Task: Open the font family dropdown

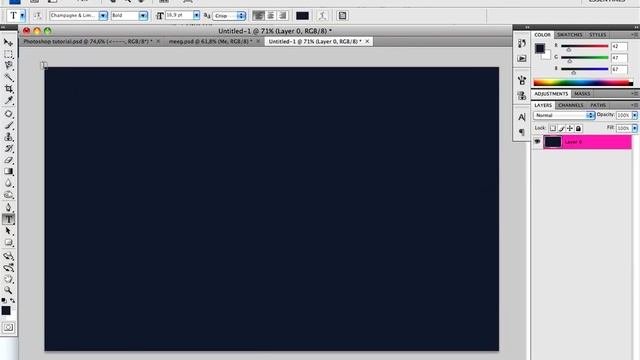Action: point(103,16)
